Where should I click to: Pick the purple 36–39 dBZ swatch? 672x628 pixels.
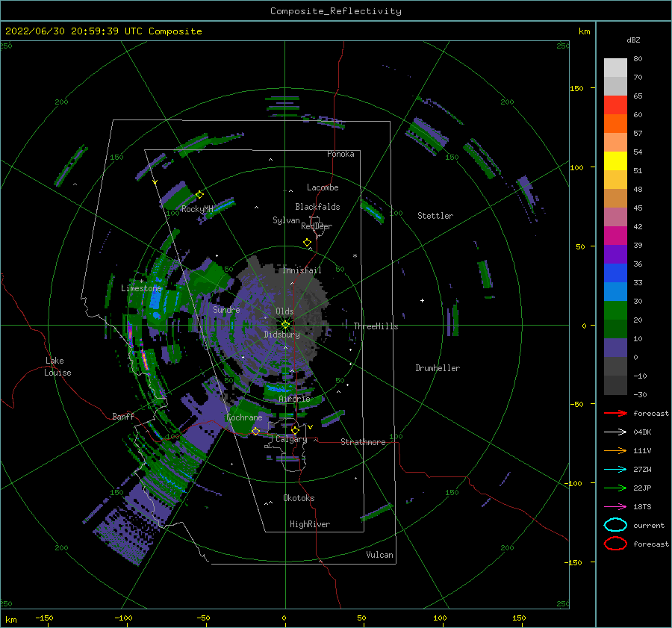tap(615, 254)
